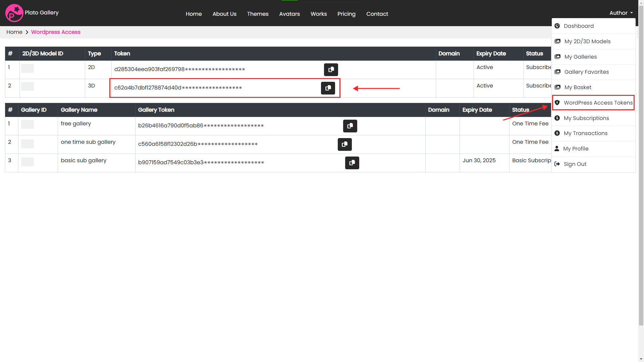Screen dimensions: 644x362
Task: Open Gallery Favorites in dropdown
Action: (586, 72)
